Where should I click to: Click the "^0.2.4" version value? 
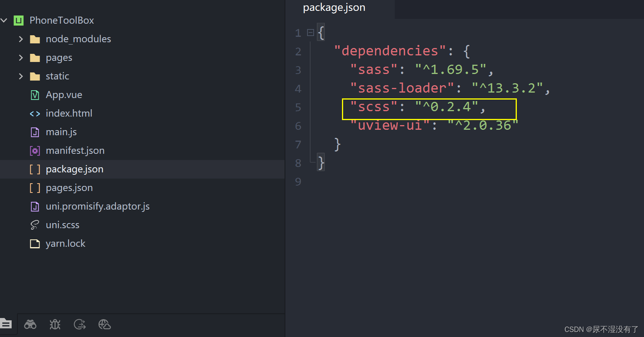[446, 107]
